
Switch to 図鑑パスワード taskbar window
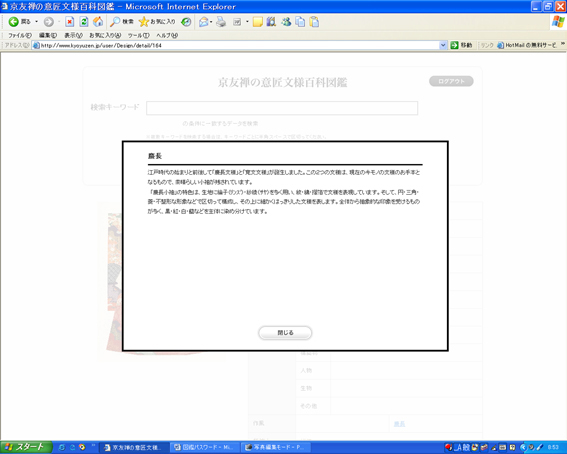pos(204,447)
